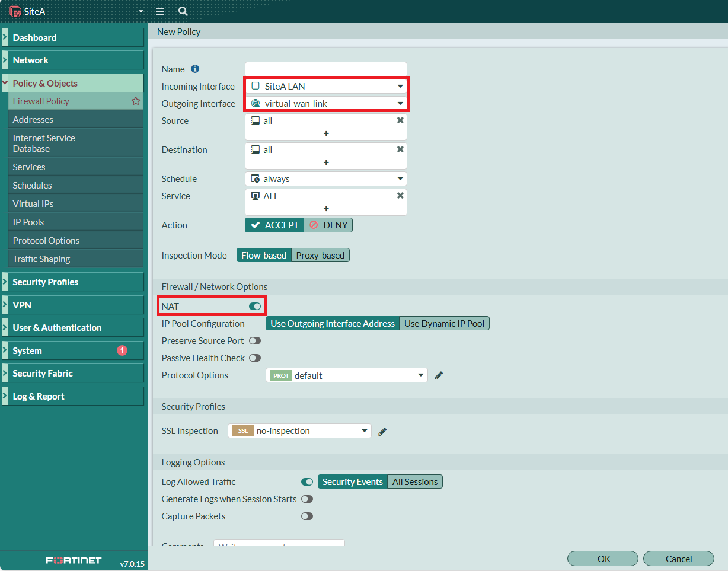Expand the VPN menu
Image resolution: width=728 pixels, height=571 pixels.
pos(72,305)
